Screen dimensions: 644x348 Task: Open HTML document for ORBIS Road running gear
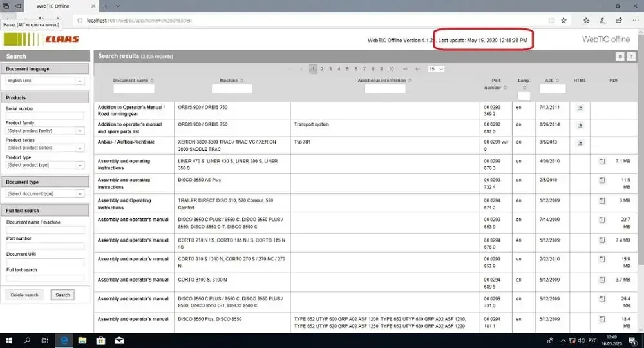tap(580, 107)
